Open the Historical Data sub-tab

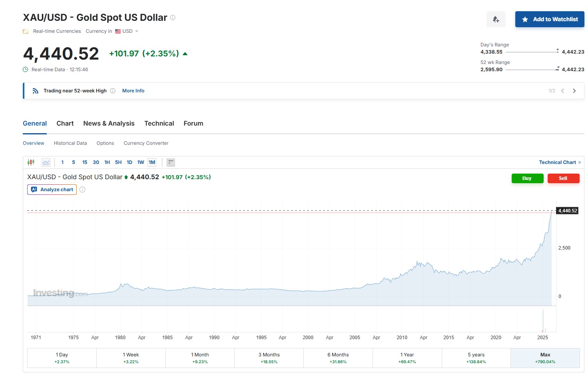[70, 143]
